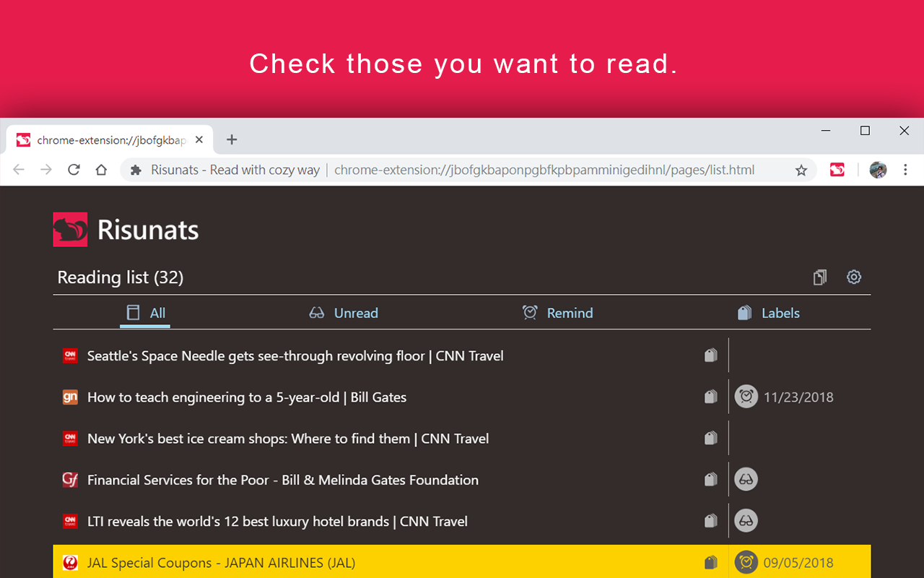
Task: Click the Risunats extension icon in Chrome toolbar
Action: pyautogui.click(x=837, y=170)
